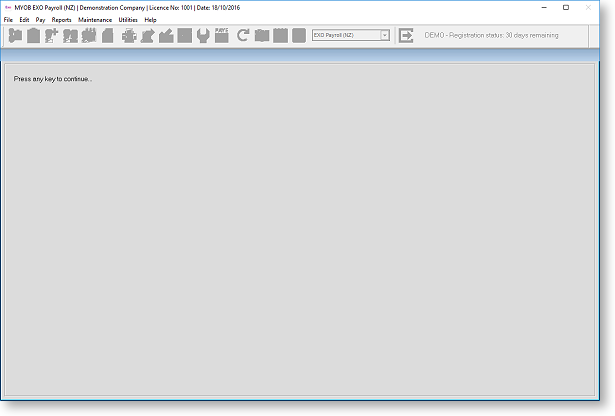Image resolution: width=615 pixels, height=416 pixels.
Task: Click the crowd-of-people toolbar icon
Action: click(89, 35)
